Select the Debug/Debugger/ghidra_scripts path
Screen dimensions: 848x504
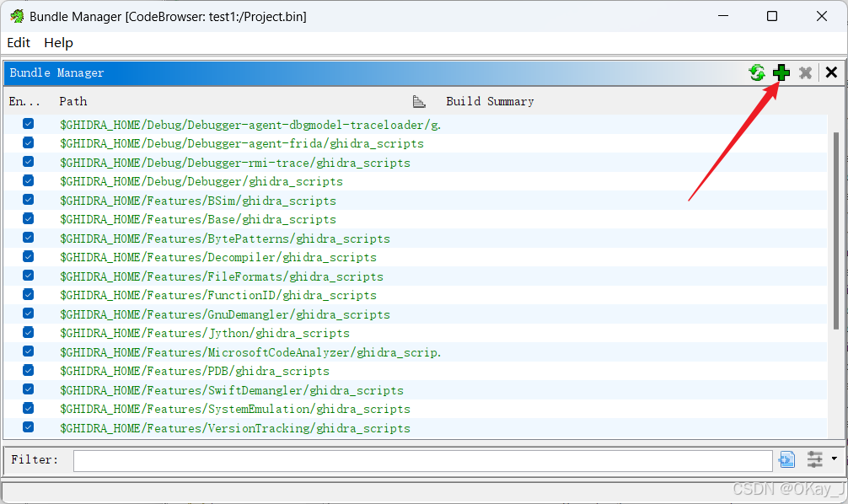[x=201, y=182]
